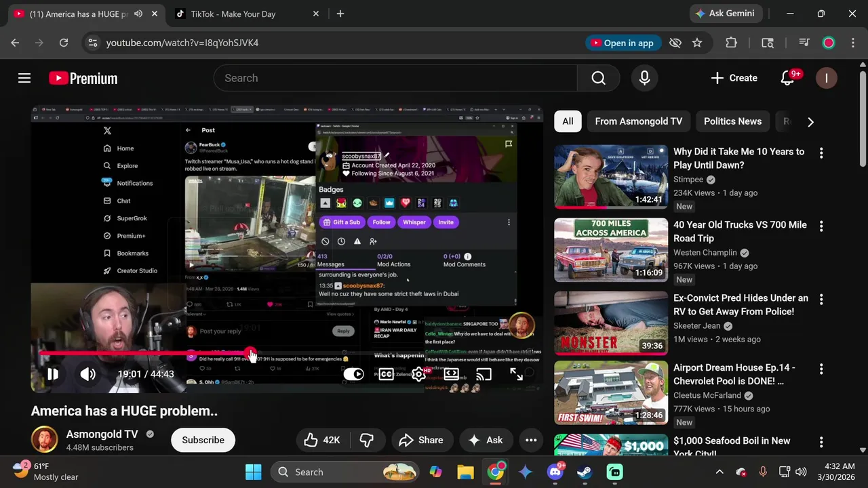Open the Windows Start menu
868x488 pixels.
pyautogui.click(x=253, y=472)
